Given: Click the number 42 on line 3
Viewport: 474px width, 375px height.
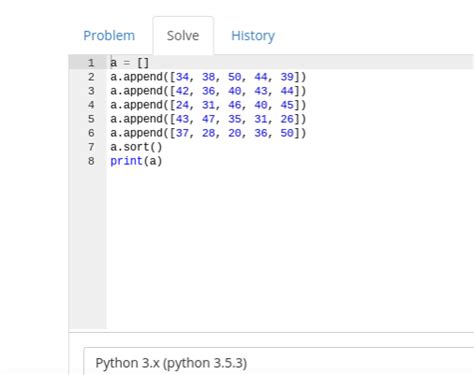Looking at the screenshot, I should (182, 91).
